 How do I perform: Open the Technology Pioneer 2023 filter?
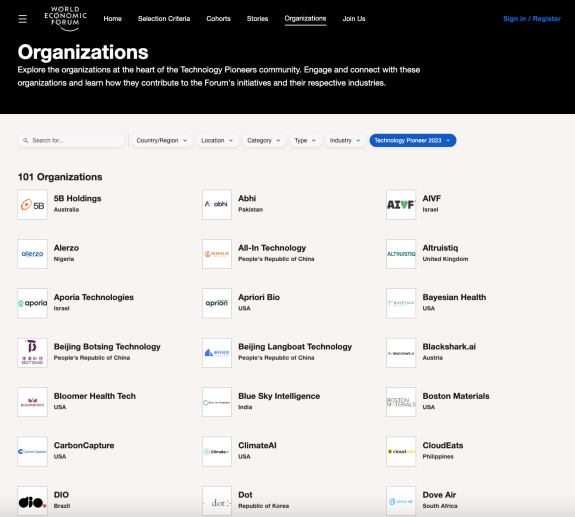[x=413, y=140]
